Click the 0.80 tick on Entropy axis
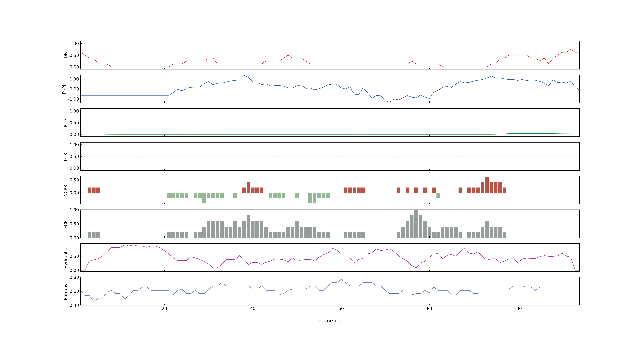The width and height of the screenshot is (644, 343). tap(74, 277)
